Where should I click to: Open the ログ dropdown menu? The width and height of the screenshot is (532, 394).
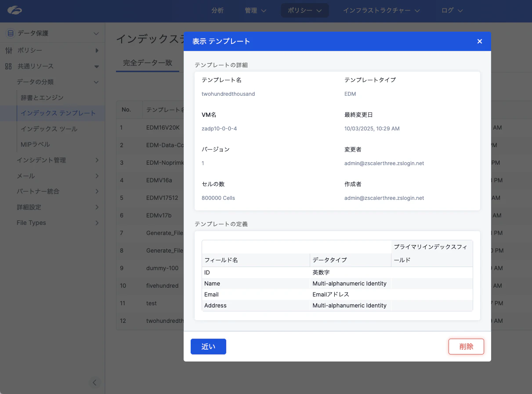click(452, 10)
